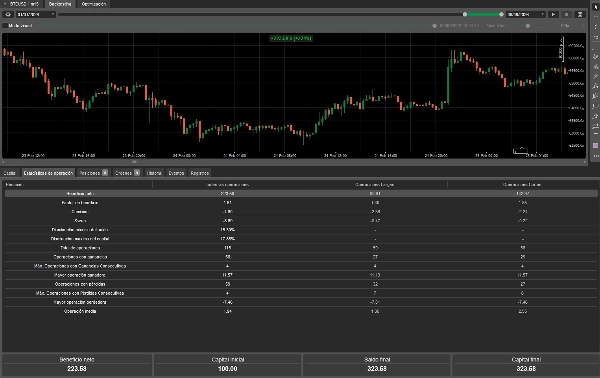Click the Capital final 323.68 summary box
The image size is (600, 378).
click(x=526, y=365)
